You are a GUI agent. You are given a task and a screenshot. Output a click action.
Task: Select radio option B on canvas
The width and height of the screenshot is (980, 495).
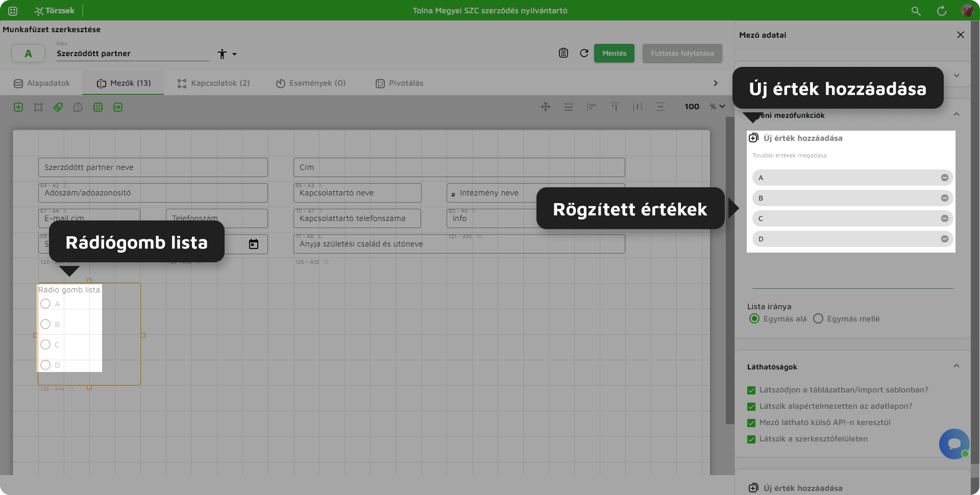tap(45, 324)
